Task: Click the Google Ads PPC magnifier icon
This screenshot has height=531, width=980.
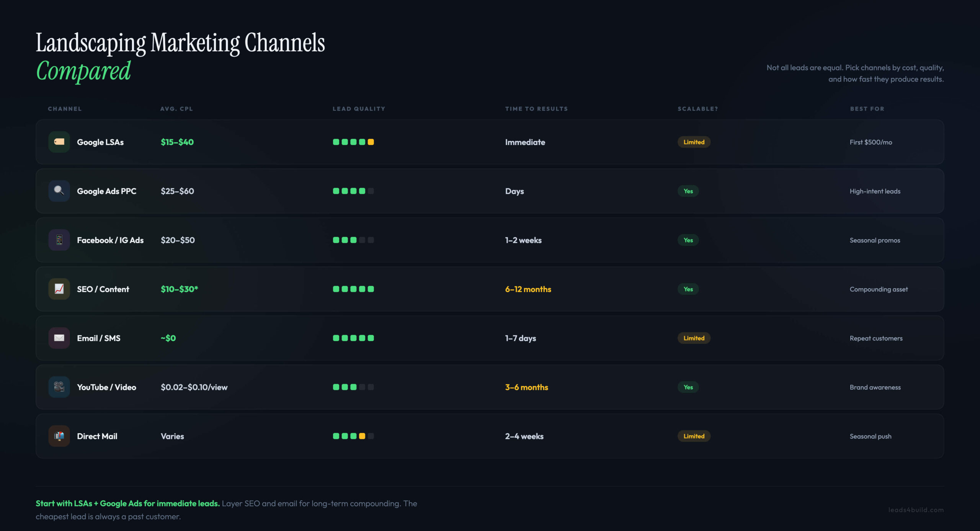Action: [59, 191]
